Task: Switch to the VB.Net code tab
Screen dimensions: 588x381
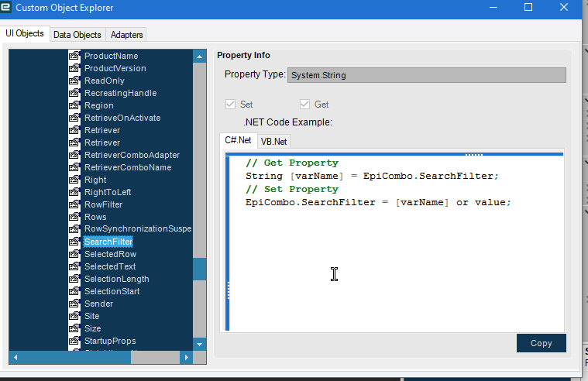Action: coord(273,142)
